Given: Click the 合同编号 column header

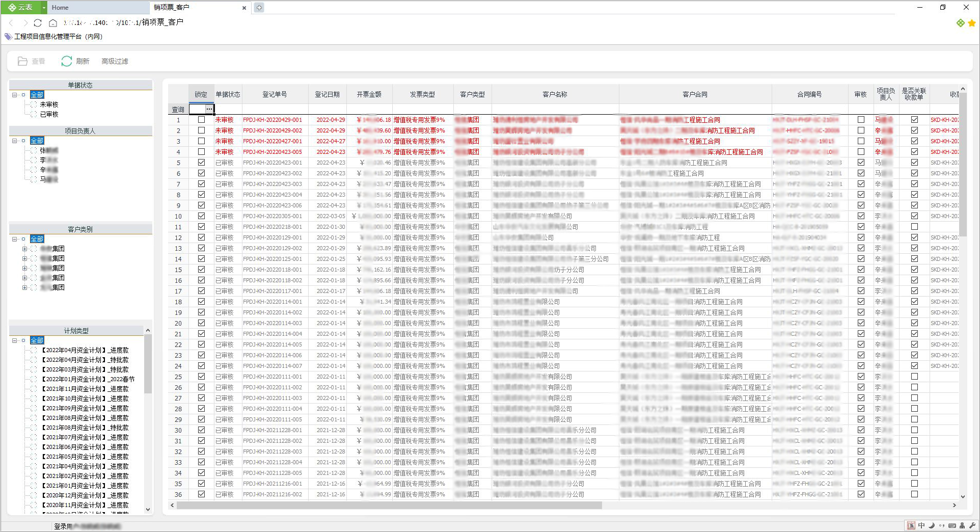Looking at the screenshot, I should coord(809,94).
